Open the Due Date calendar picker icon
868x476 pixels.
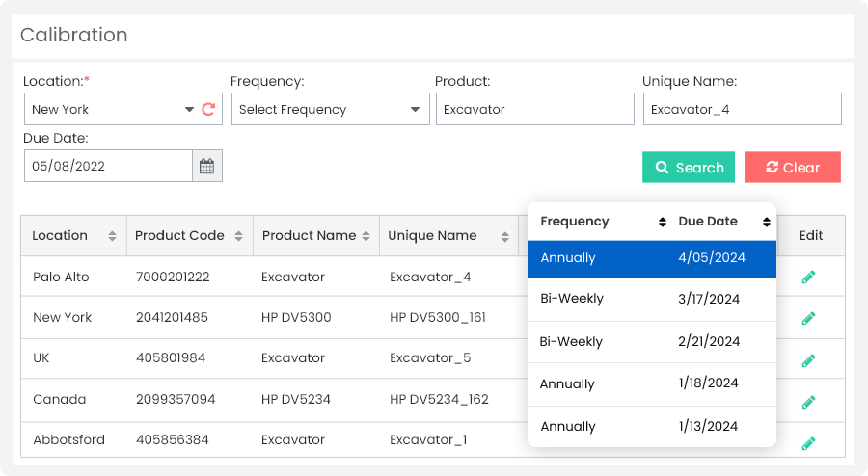pos(206,166)
